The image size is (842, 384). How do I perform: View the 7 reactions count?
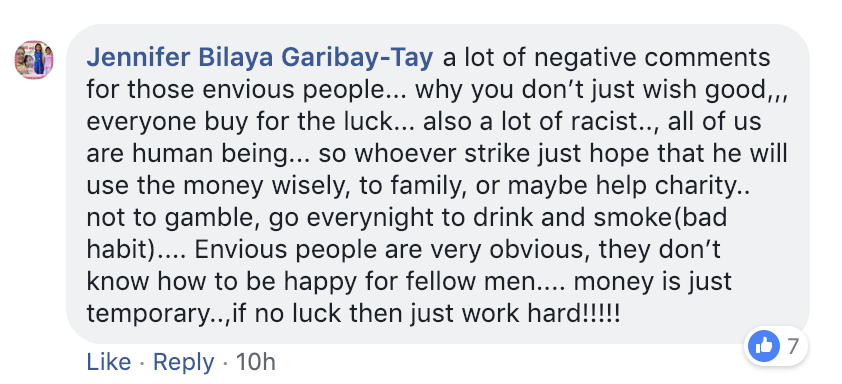pyautogui.click(x=793, y=346)
